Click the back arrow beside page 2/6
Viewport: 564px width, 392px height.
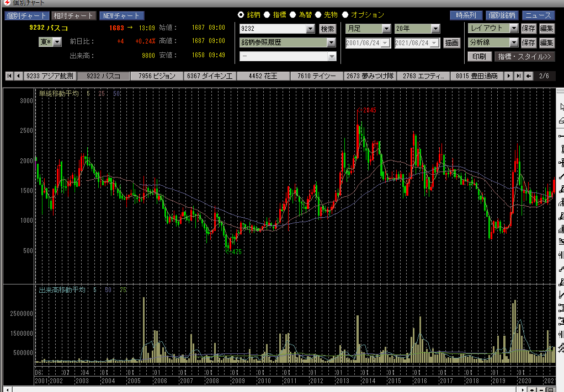click(529, 76)
